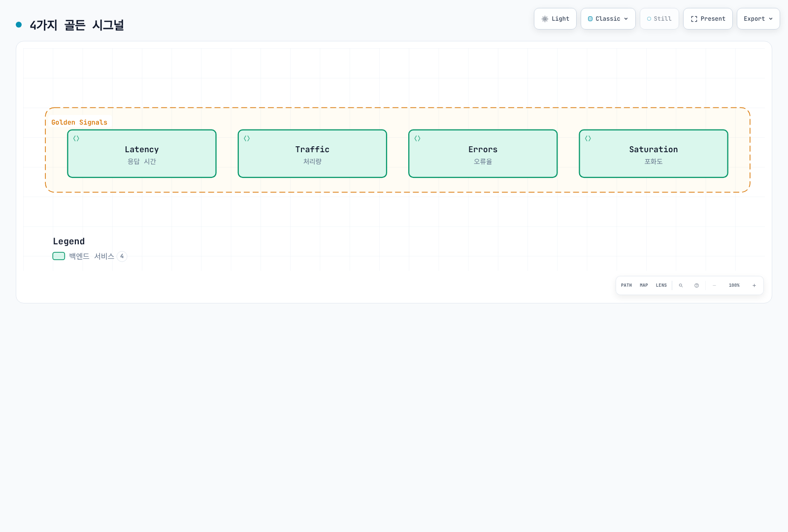Click the Golden Signals group label
The image size is (788, 532).
[x=79, y=122]
